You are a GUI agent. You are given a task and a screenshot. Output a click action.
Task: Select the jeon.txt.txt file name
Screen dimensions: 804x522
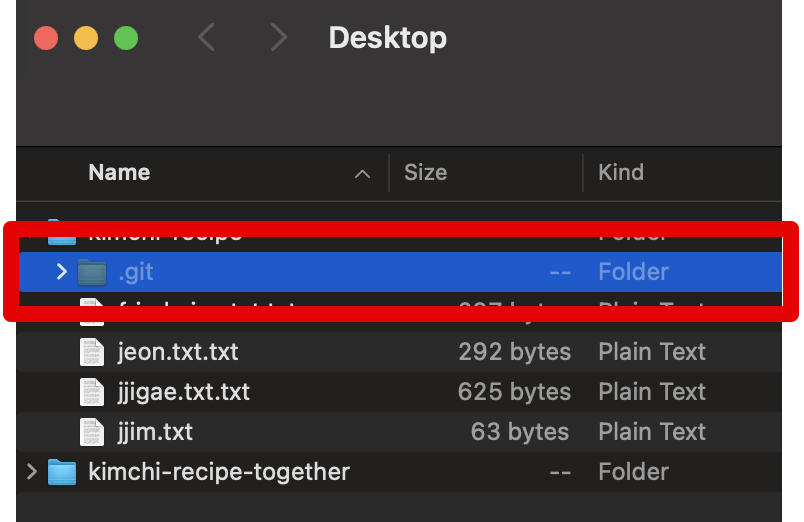click(x=178, y=352)
